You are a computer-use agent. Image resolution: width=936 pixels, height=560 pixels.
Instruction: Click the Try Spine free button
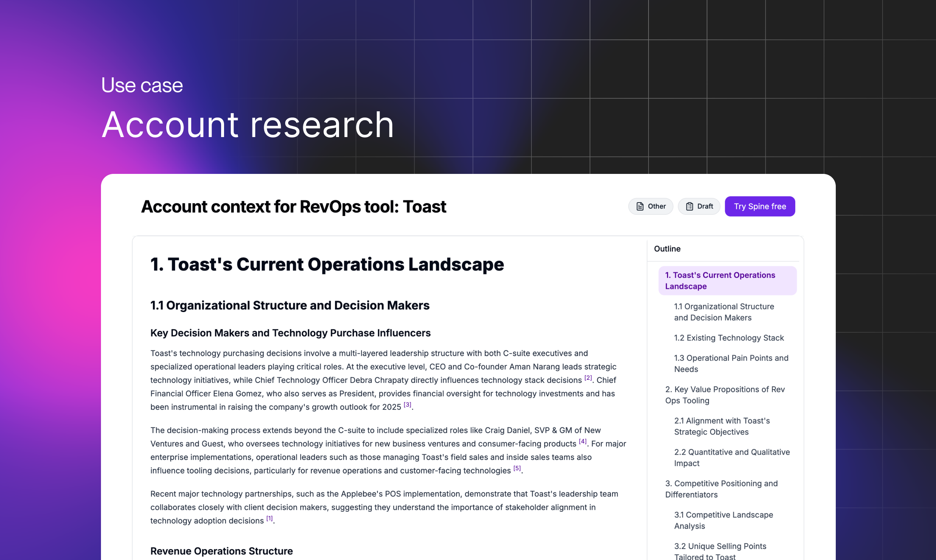coord(760,206)
